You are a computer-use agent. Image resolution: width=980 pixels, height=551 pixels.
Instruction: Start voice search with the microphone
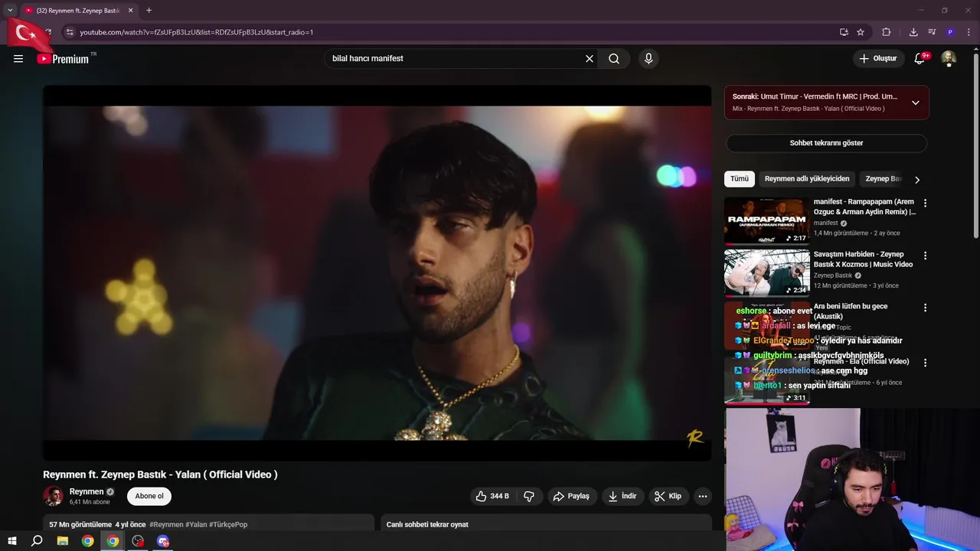(648, 59)
